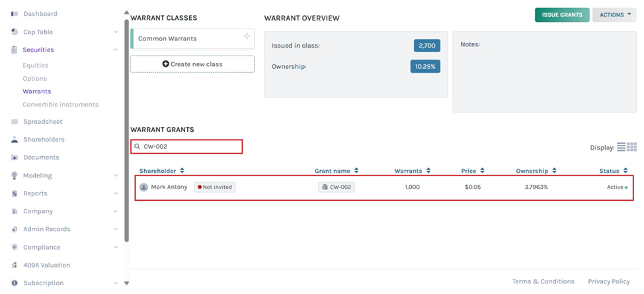Switch to list display view icon
The image size is (644, 294).
pos(621,147)
